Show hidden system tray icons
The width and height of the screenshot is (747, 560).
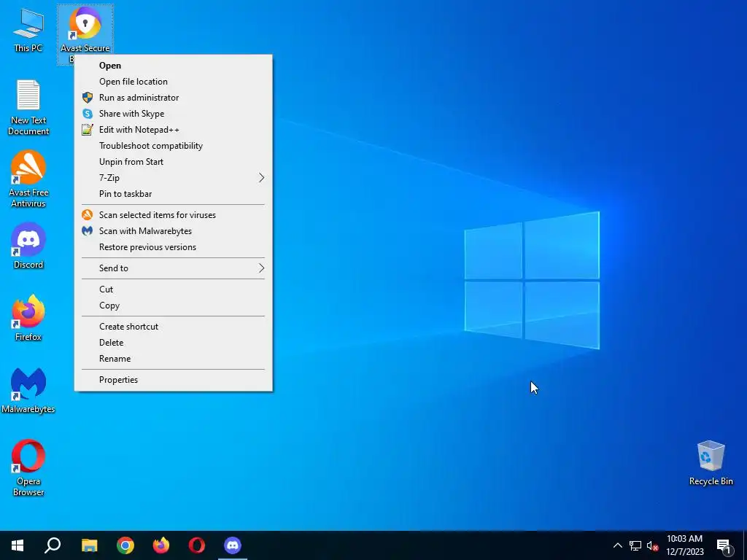point(617,545)
